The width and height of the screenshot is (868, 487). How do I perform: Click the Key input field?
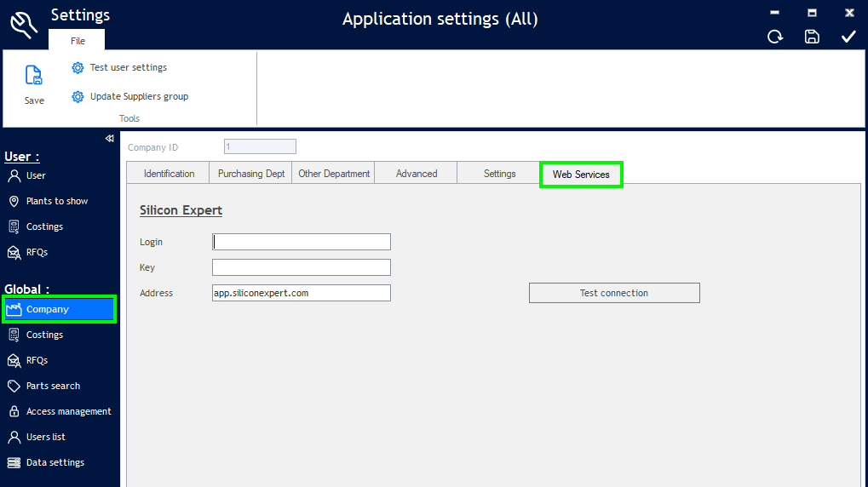click(302, 267)
